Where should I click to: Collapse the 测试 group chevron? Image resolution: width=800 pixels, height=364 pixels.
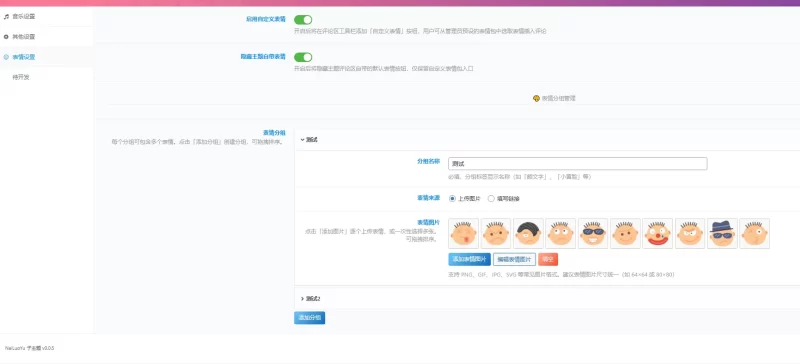[303, 139]
